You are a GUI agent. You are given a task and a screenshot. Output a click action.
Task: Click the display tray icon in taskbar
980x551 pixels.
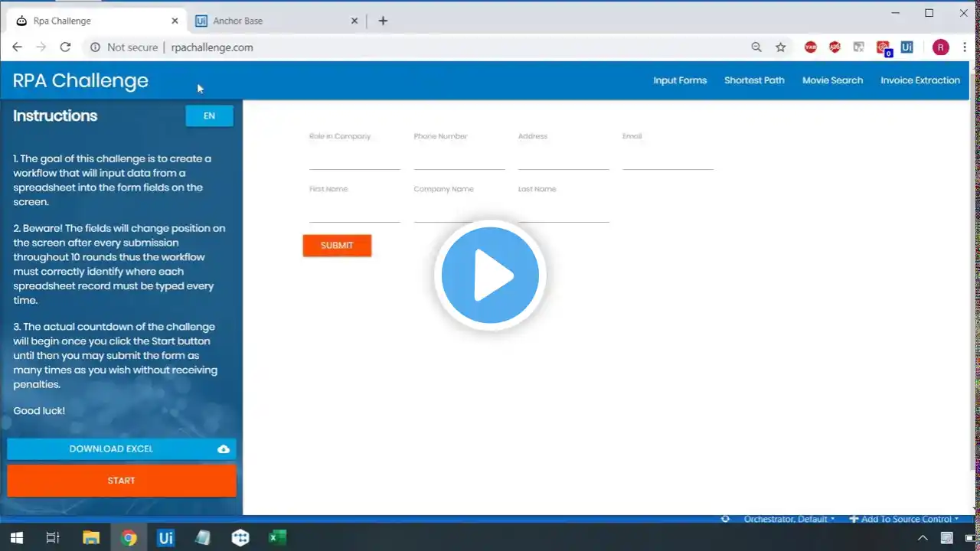pos(947,538)
